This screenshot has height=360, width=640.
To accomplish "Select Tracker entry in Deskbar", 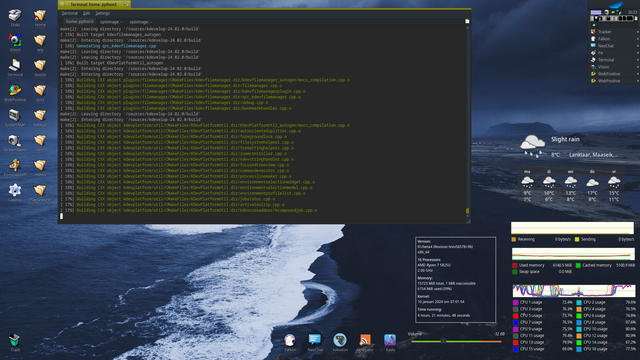I will point(604,32).
